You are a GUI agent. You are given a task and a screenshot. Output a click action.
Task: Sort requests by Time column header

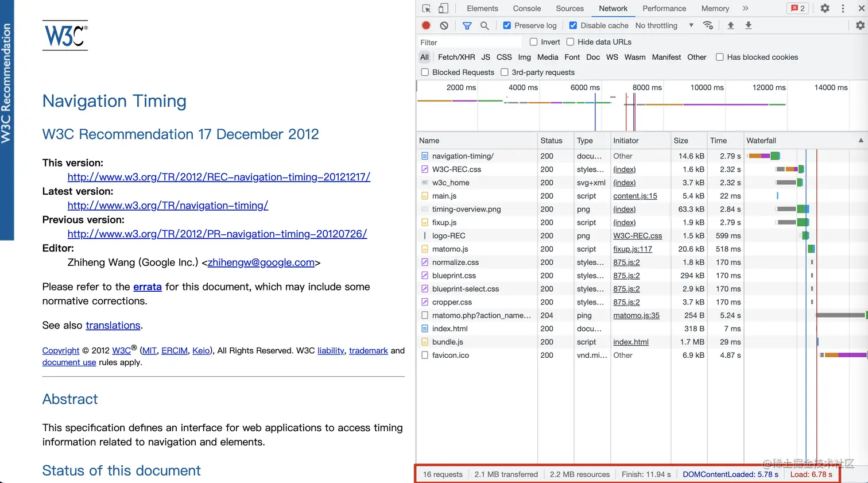(724, 141)
